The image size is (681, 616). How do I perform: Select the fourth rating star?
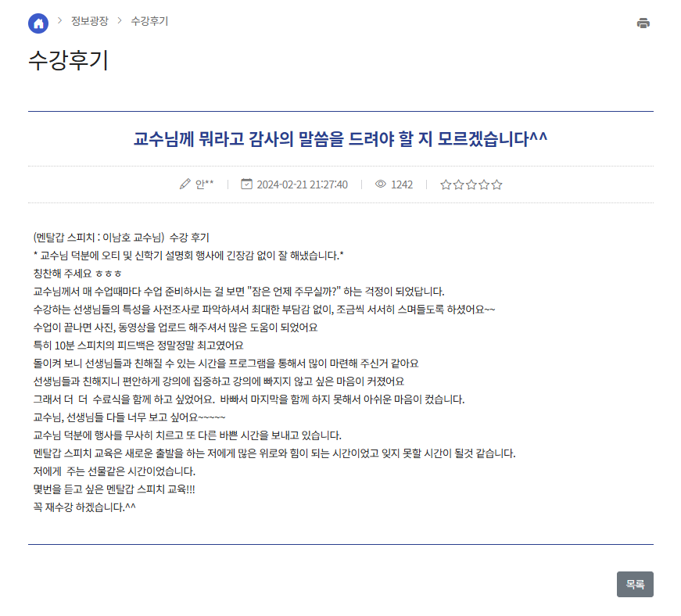click(x=484, y=184)
